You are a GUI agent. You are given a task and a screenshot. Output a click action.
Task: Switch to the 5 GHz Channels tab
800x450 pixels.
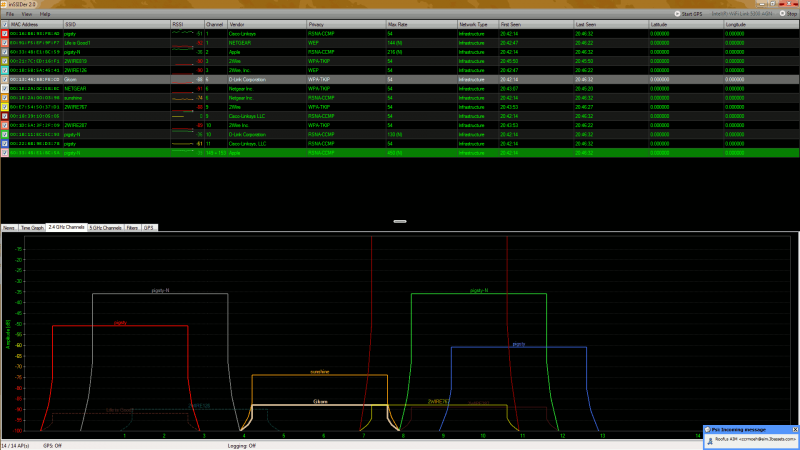point(105,228)
